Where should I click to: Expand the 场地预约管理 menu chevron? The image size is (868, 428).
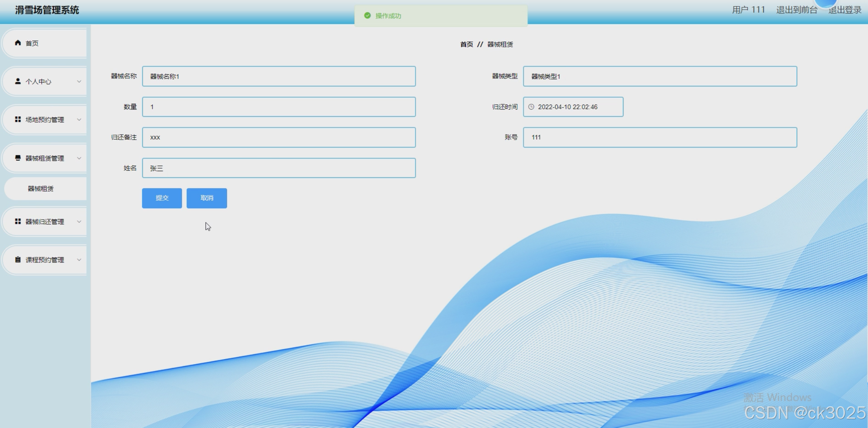[79, 120]
